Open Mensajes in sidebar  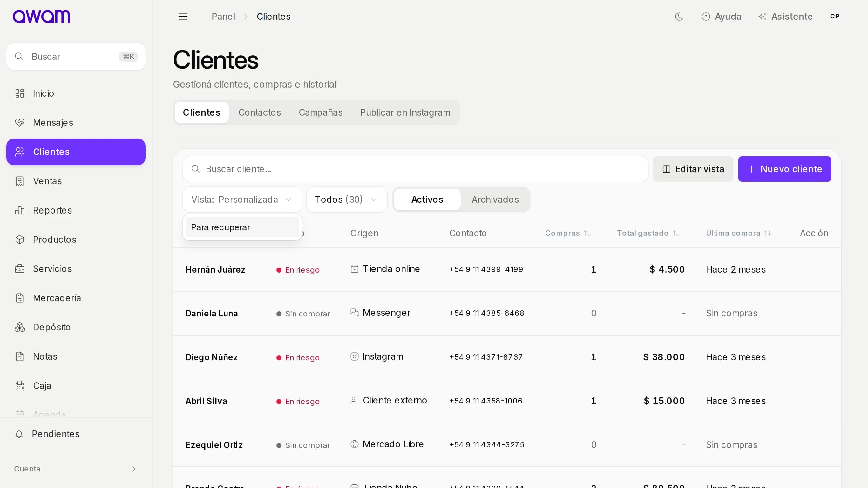coord(76,123)
